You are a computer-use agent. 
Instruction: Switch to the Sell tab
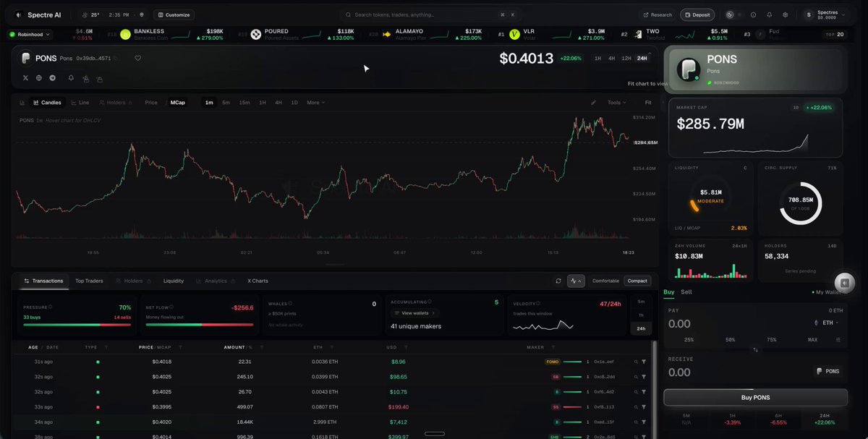pyautogui.click(x=686, y=292)
